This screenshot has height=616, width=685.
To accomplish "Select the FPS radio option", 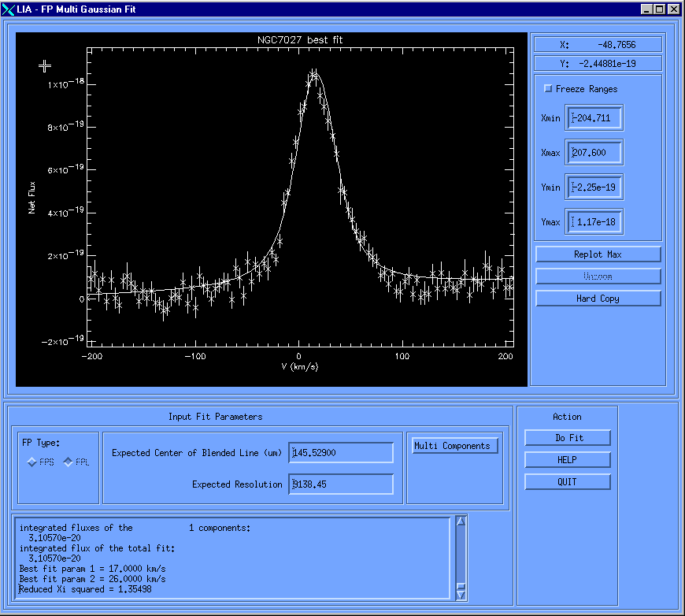I will (x=31, y=462).
